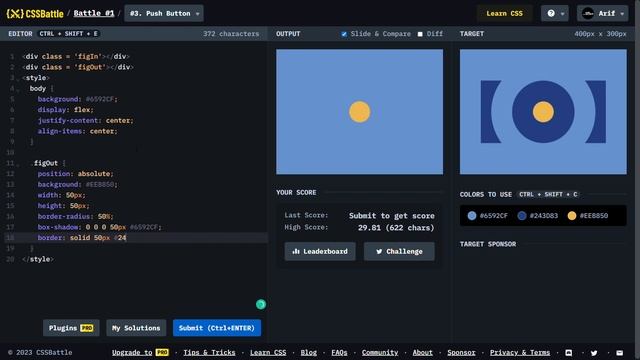Open the About footer link

coord(422,353)
